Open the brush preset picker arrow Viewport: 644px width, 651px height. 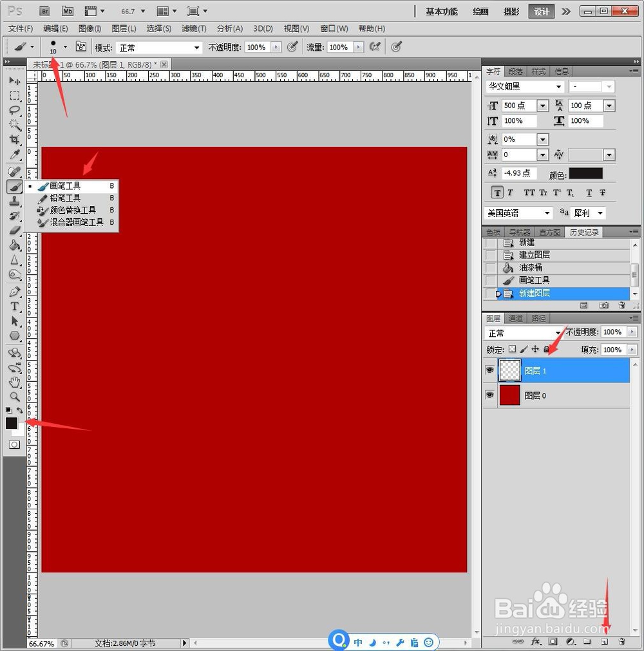coord(65,47)
